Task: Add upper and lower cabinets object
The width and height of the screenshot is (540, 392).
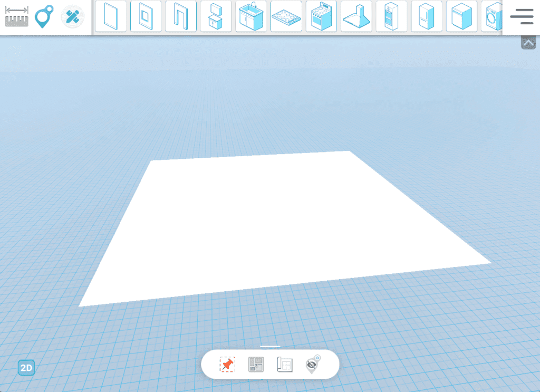Action: pos(216,16)
